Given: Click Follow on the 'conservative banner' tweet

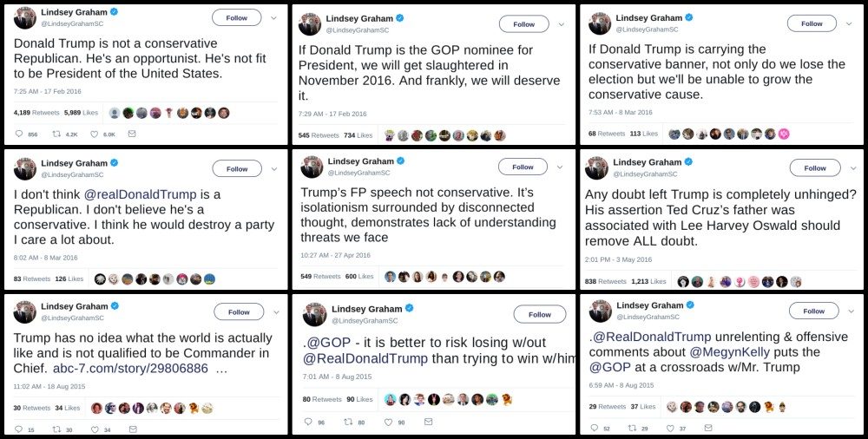Looking at the screenshot, I should point(812,23).
